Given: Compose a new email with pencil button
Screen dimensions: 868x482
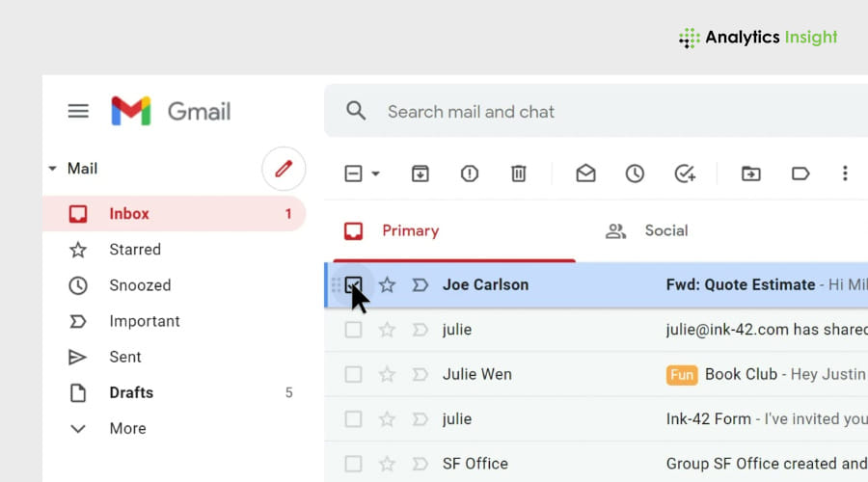Looking at the screenshot, I should pos(284,169).
